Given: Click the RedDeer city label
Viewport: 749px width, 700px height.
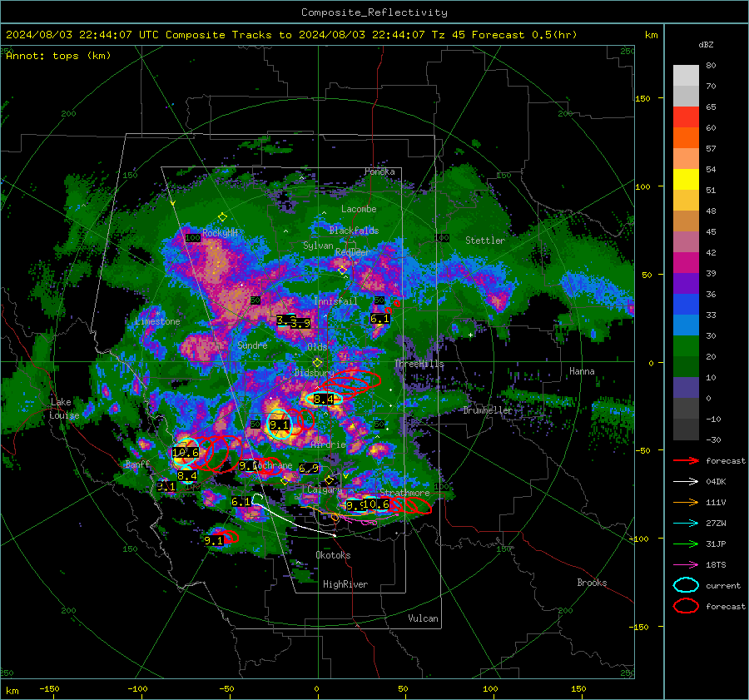Looking at the screenshot, I should (353, 252).
